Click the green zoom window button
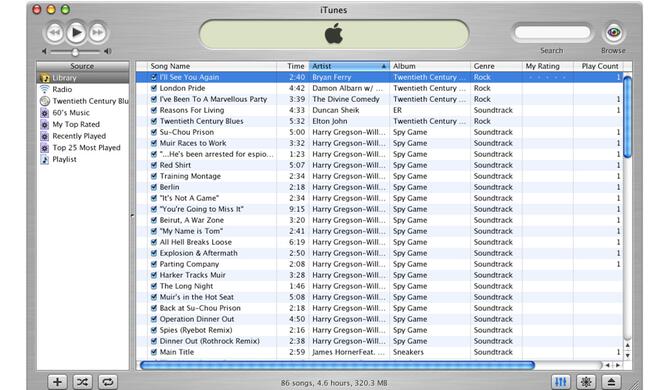This screenshot has height=390, width=660. [65, 9]
